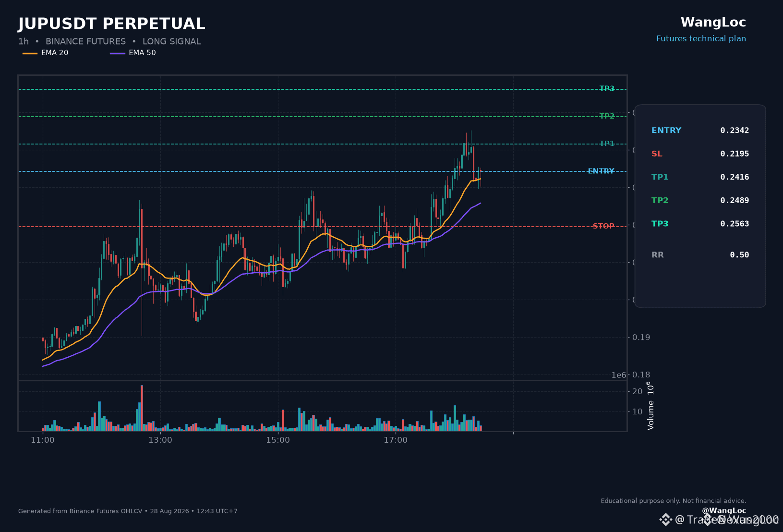Click the 0.19 price axis label
Viewport: 783px width, 532px height.
click(641, 337)
